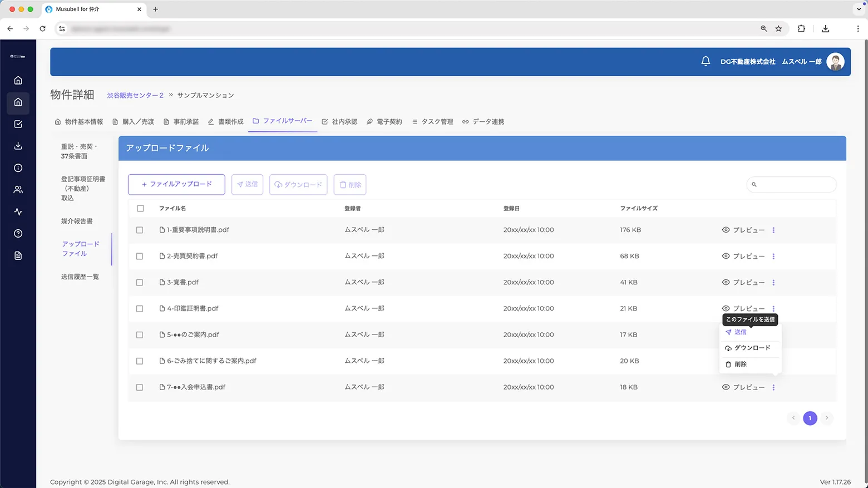Click the file search input field
Viewport: 868px width, 488px height.
[795, 185]
